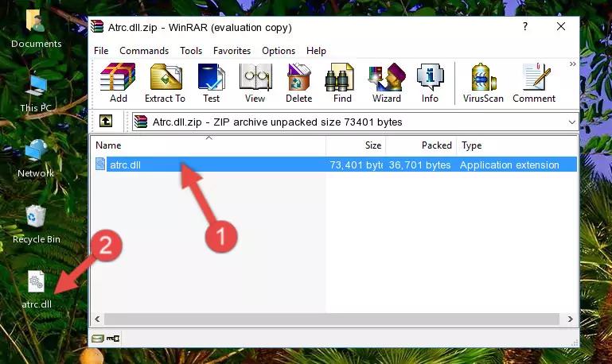Sort by the Type column header

(x=516, y=145)
